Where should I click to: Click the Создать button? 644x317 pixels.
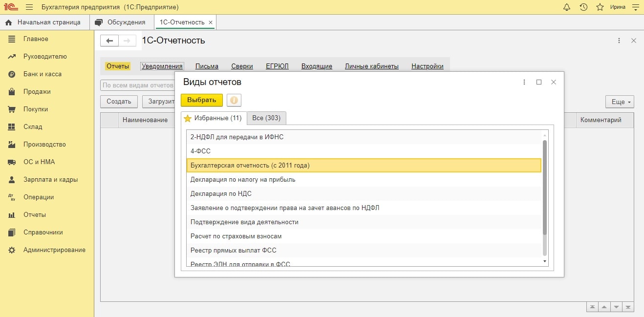pos(119,102)
